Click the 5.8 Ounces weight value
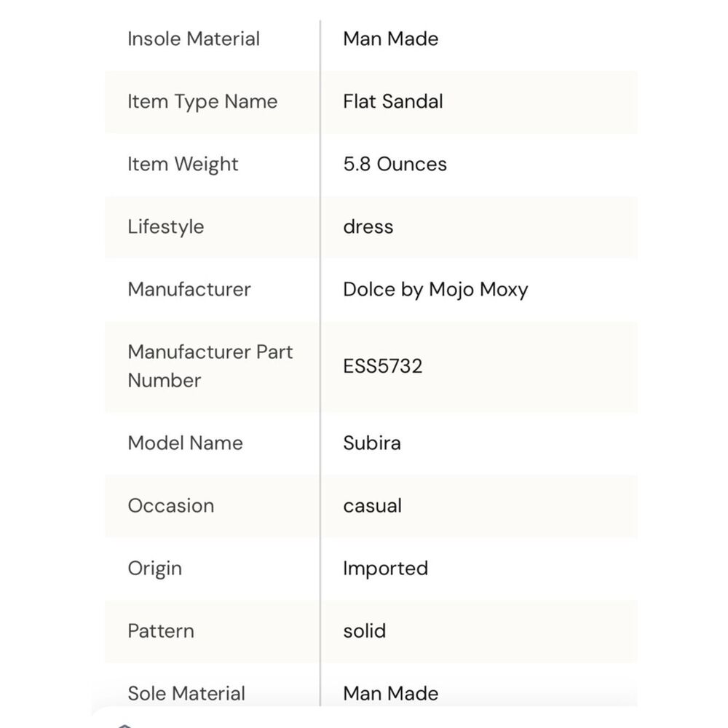Image resolution: width=728 pixels, height=728 pixels. click(395, 165)
